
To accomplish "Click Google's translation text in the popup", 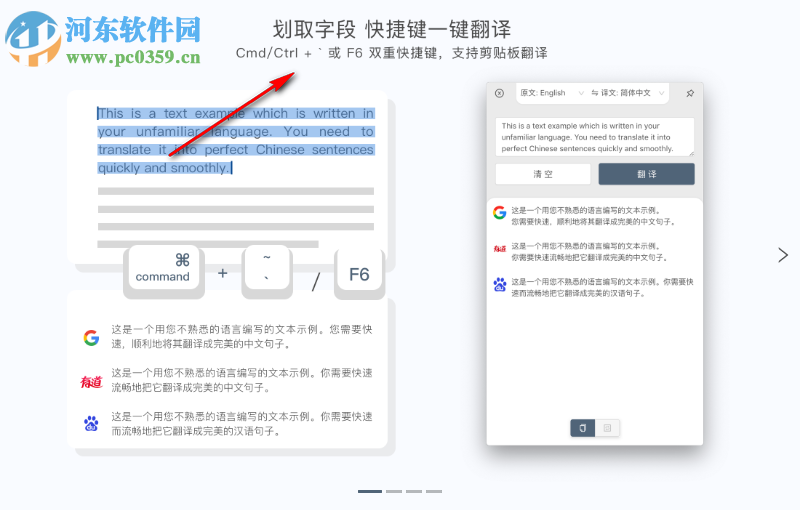I will click(x=594, y=216).
